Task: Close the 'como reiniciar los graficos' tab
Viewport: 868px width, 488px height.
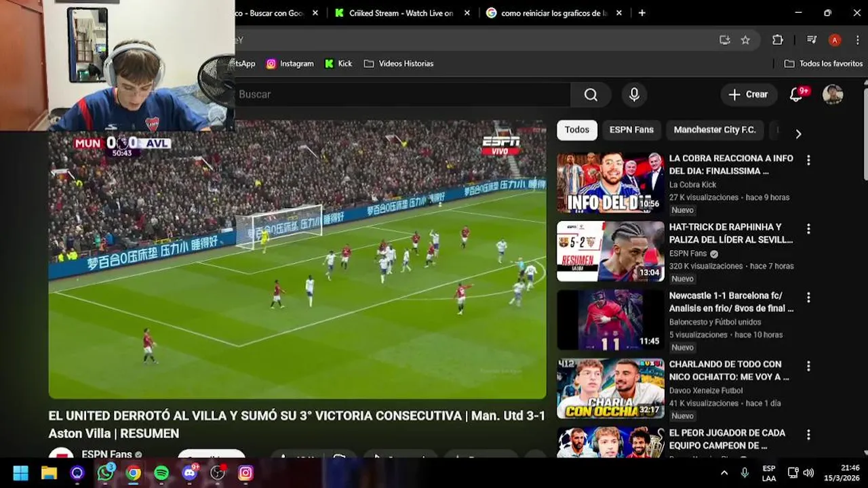Action: 618,13
